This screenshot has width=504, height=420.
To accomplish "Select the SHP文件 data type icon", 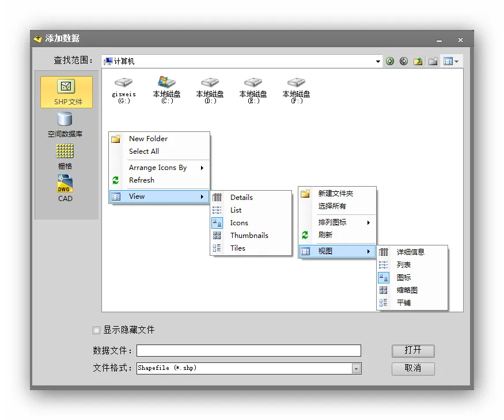I will pos(66,92).
